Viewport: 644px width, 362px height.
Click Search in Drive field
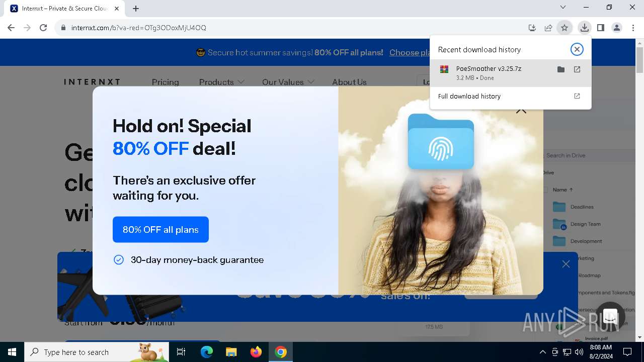pos(586,155)
